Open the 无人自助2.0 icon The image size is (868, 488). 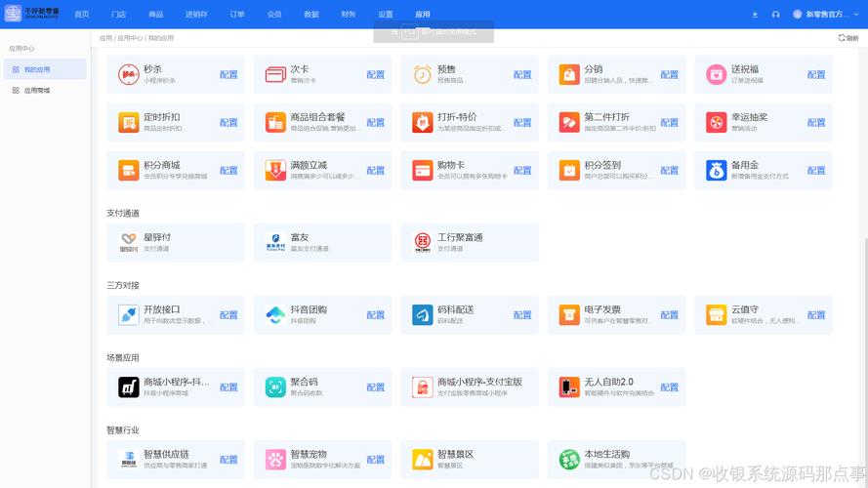(x=569, y=387)
